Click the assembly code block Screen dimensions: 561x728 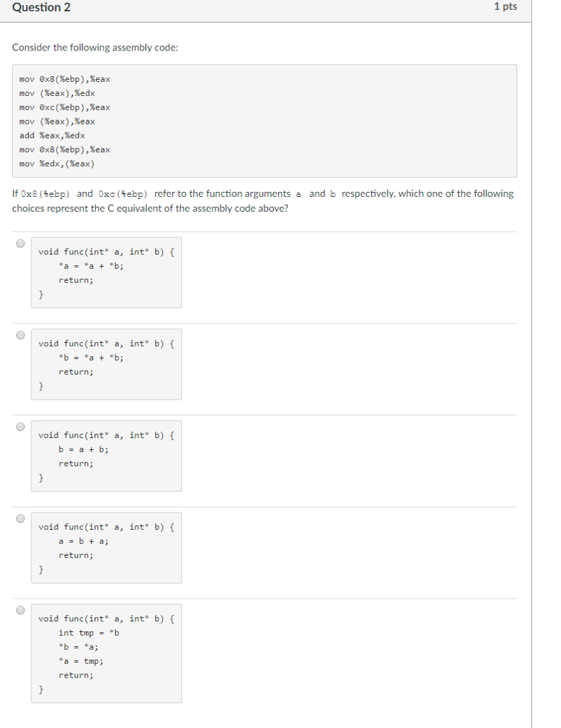[x=263, y=120]
